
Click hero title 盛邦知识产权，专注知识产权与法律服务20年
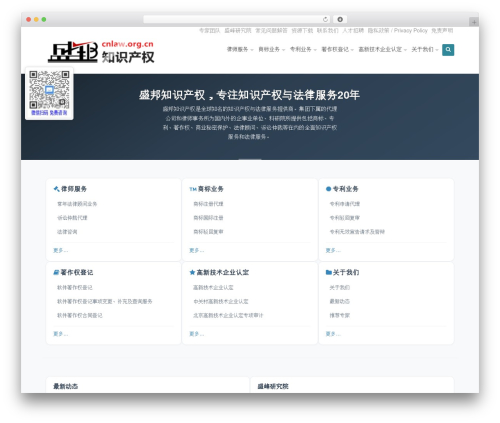tap(249, 95)
